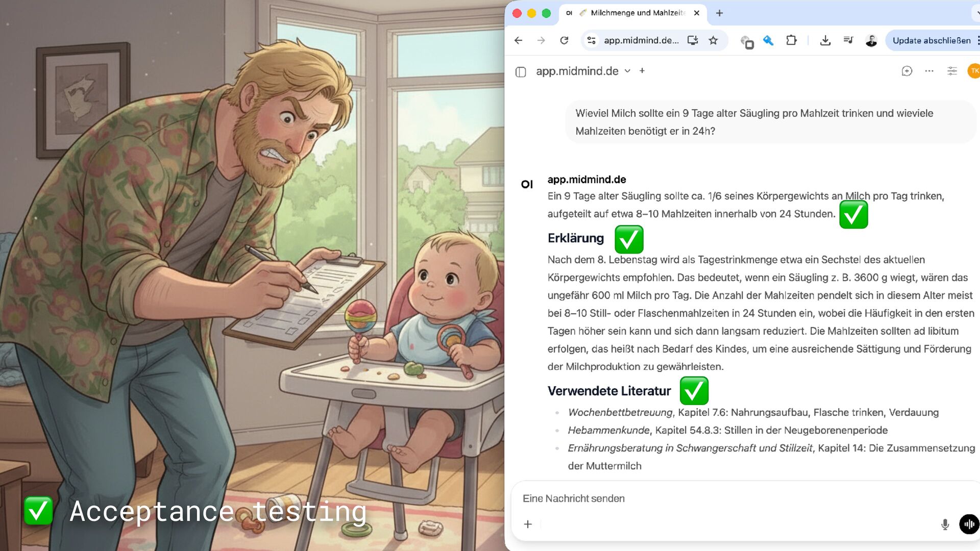Launch voice mode with waveform button
Screen dimensions: 980x551
(969, 524)
